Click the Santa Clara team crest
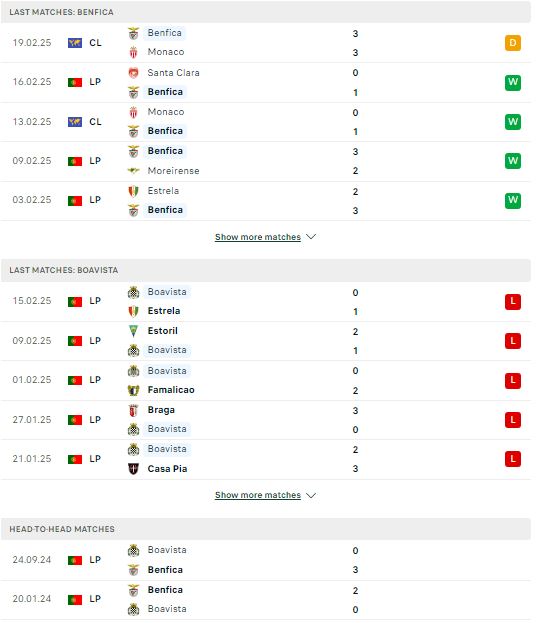Viewport: 541px width, 623px height. (x=135, y=73)
